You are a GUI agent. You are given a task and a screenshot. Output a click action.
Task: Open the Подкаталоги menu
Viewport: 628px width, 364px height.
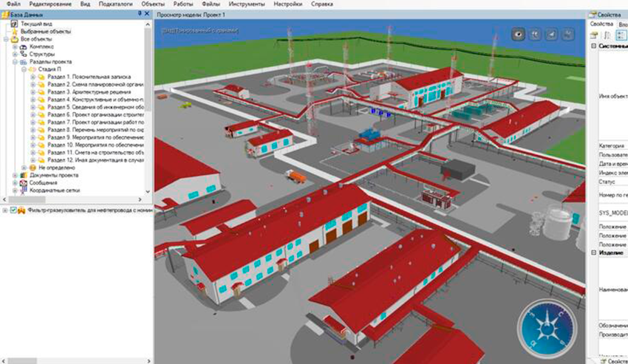[x=115, y=4]
